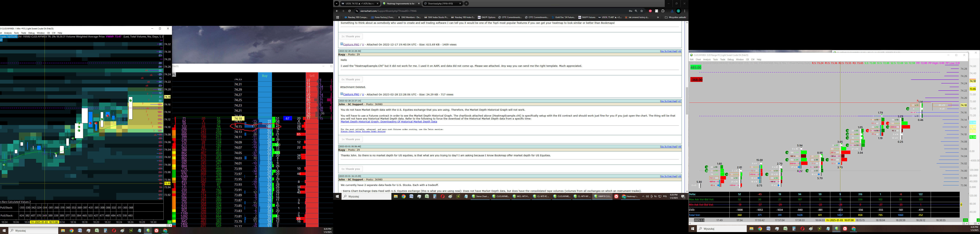Expand the tab search dropdown
Viewport: 980px width, 234px height.
tap(336, 3)
